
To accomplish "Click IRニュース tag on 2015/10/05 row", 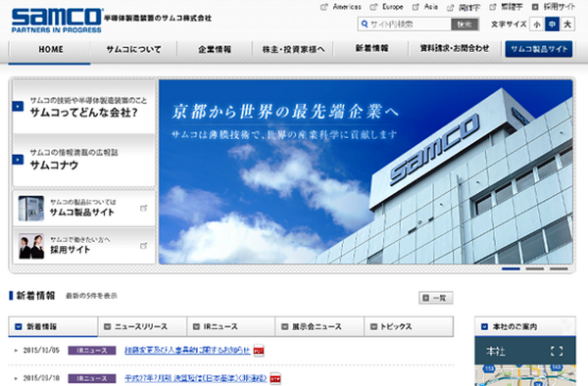I will pos(92,351).
